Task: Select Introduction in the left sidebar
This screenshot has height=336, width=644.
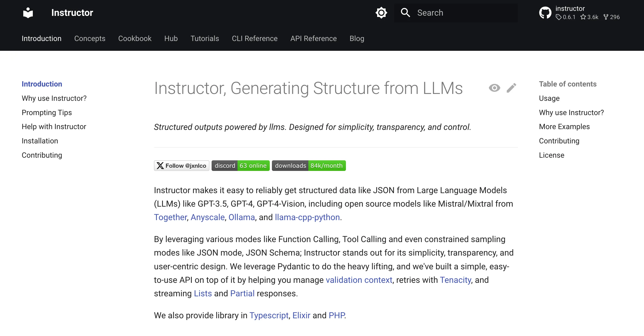Action: 42,84
